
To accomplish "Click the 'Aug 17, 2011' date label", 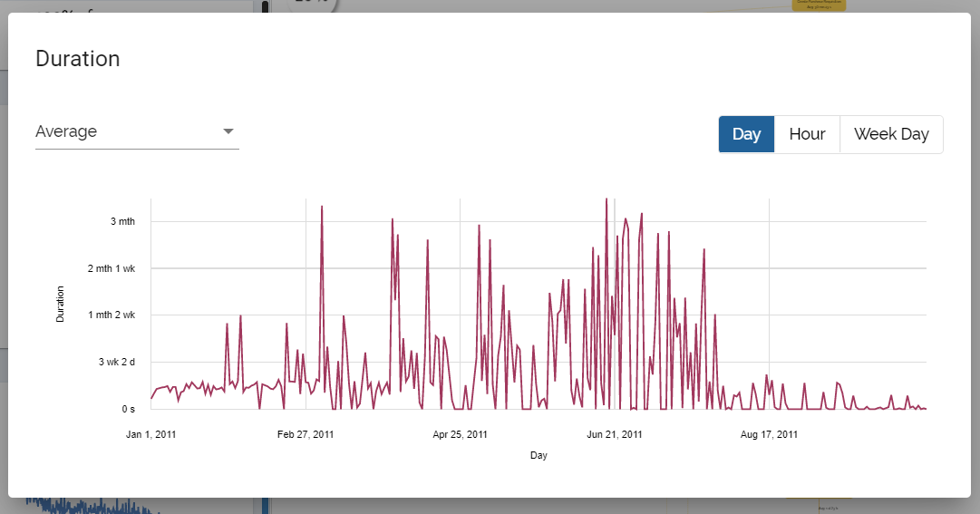I will click(x=769, y=434).
